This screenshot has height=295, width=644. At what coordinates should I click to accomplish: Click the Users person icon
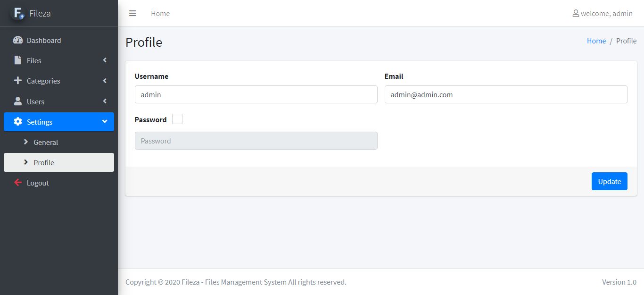click(x=18, y=101)
